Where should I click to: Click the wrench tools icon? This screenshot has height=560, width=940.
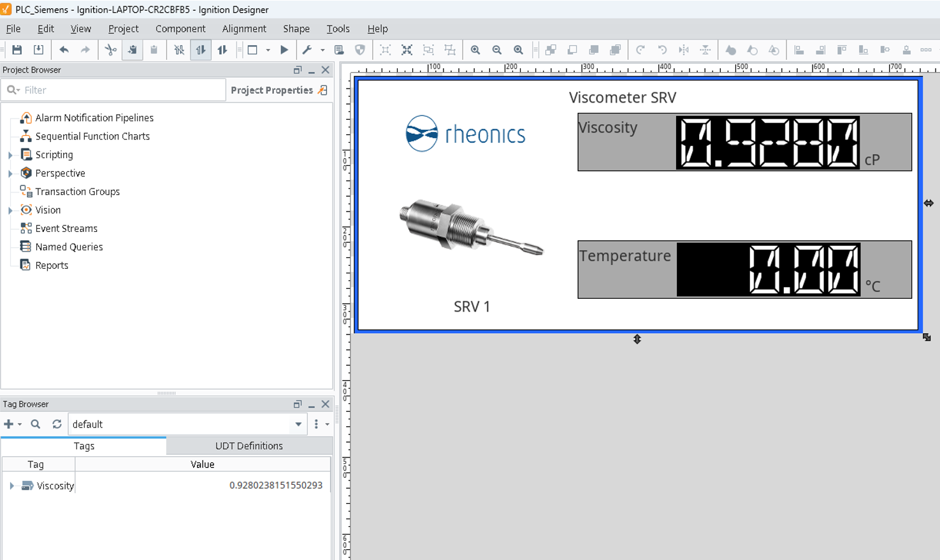click(x=307, y=50)
